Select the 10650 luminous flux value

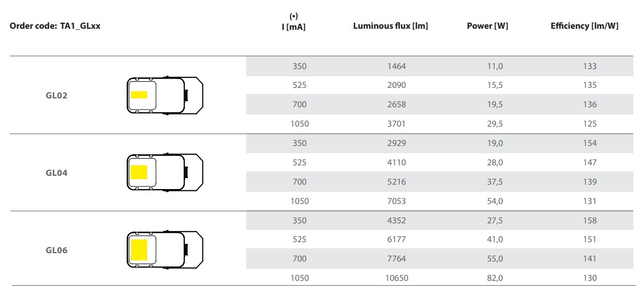pyautogui.click(x=397, y=278)
